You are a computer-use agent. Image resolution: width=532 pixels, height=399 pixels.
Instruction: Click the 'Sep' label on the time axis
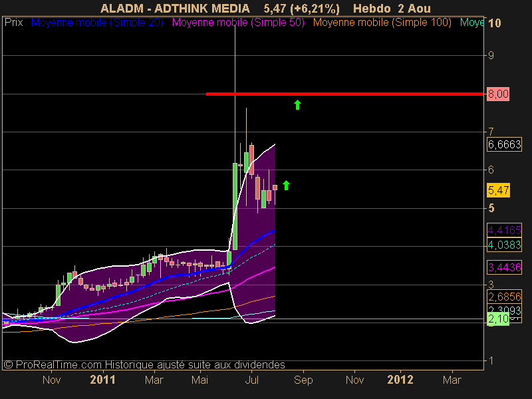(303, 380)
